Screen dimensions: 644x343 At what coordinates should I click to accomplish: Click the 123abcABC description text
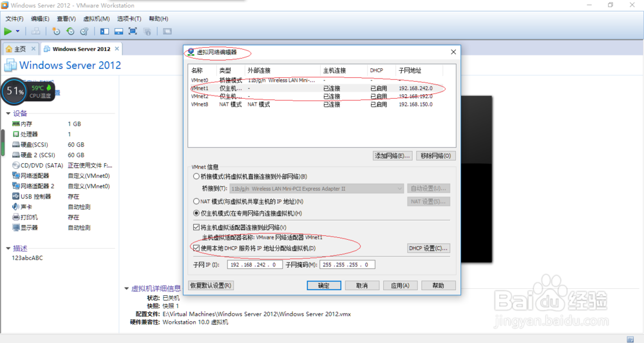tap(27, 258)
